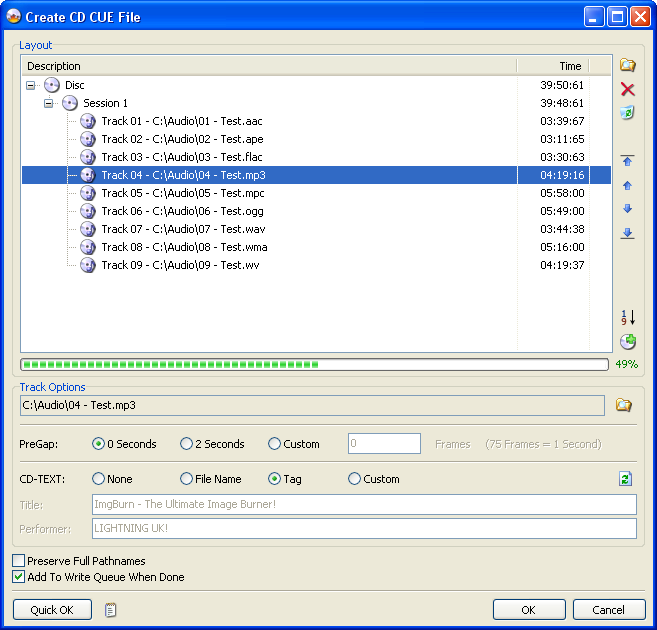
Task: Click the CD-TEXT refresh tag icon
Action: coord(625,478)
